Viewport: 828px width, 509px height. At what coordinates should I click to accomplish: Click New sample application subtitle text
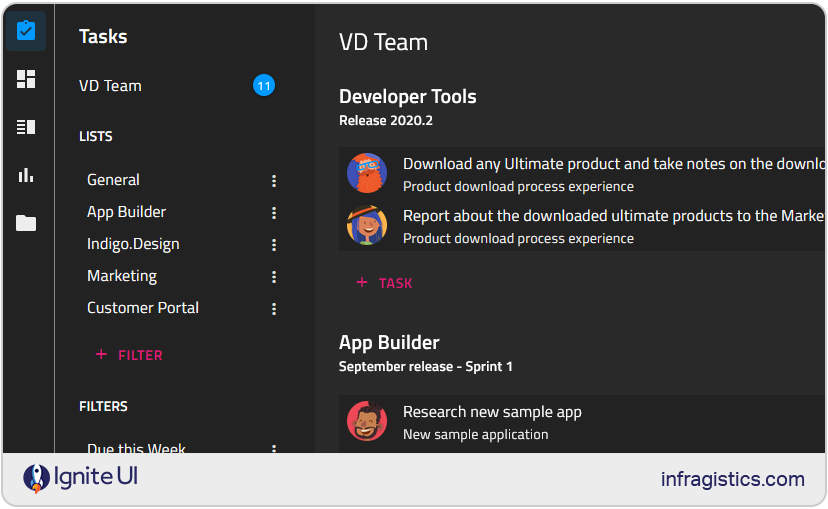pos(476,435)
